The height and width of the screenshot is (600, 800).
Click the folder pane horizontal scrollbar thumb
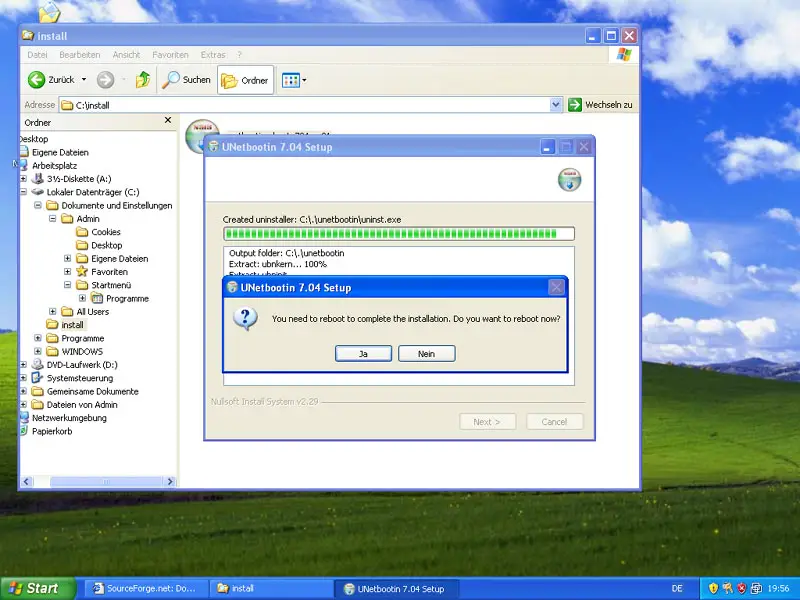[x=106, y=482]
